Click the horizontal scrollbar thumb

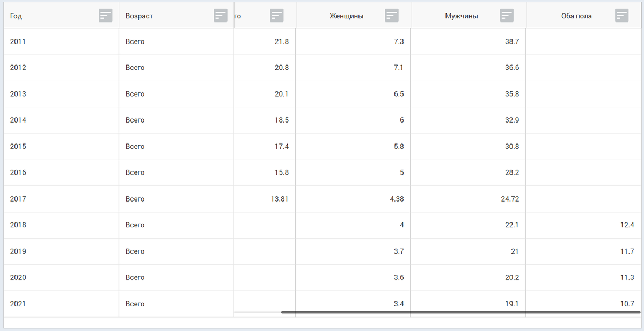[x=460, y=312]
